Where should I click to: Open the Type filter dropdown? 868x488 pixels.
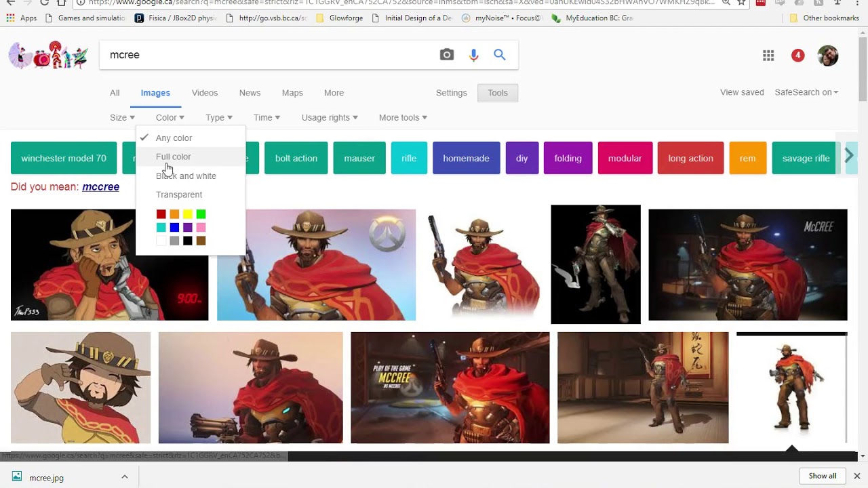(x=218, y=117)
